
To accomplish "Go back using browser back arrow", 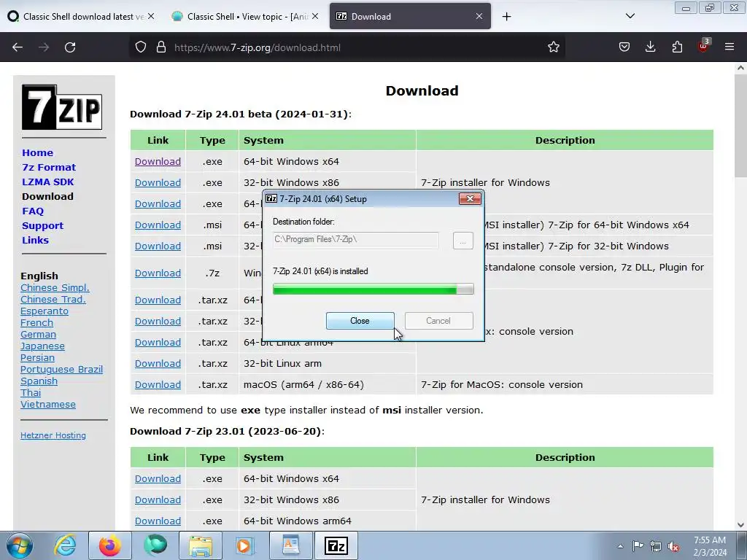I will coord(18,47).
